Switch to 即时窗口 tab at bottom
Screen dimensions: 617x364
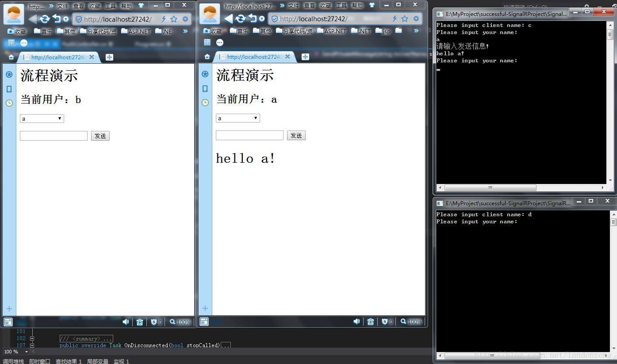40,361
